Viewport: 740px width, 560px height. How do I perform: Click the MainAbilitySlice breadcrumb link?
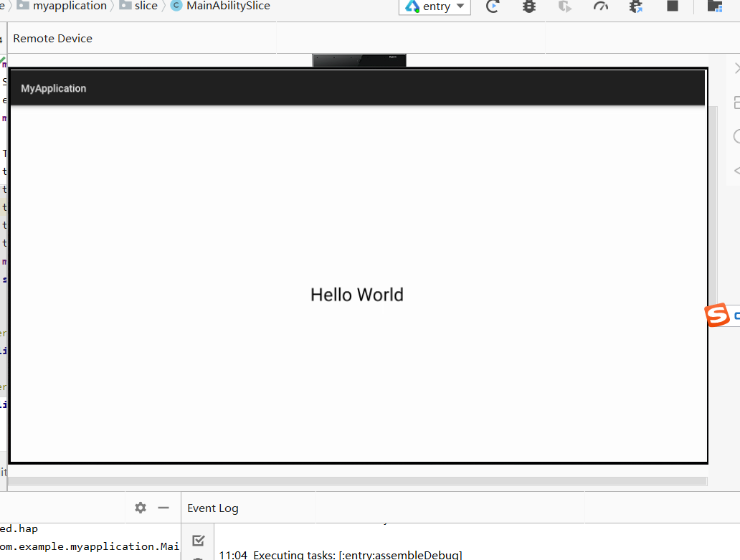click(226, 6)
